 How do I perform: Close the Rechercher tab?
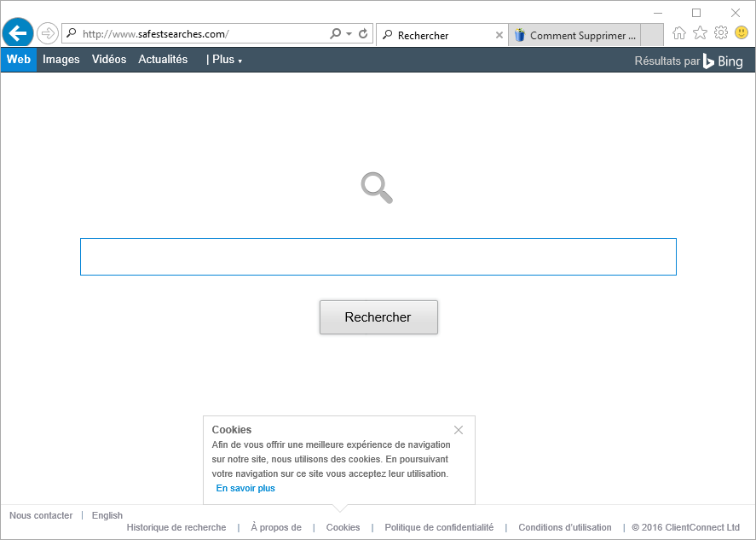point(499,35)
